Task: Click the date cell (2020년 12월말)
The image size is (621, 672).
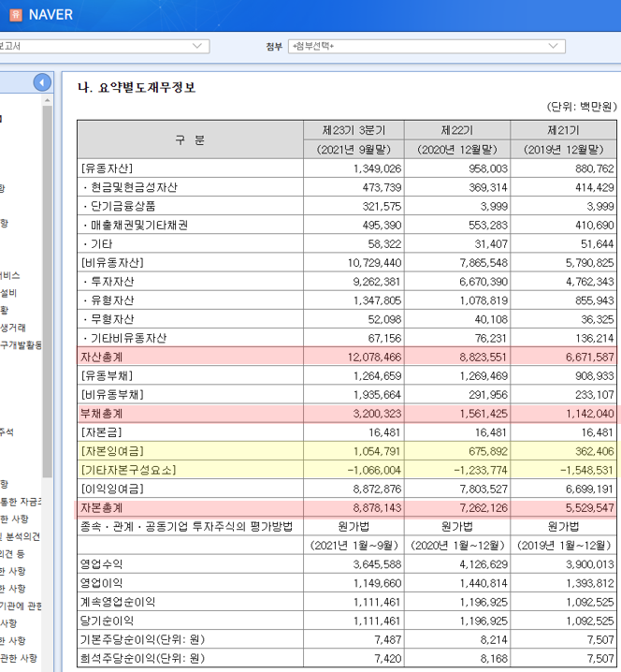Action: click(457, 150)
